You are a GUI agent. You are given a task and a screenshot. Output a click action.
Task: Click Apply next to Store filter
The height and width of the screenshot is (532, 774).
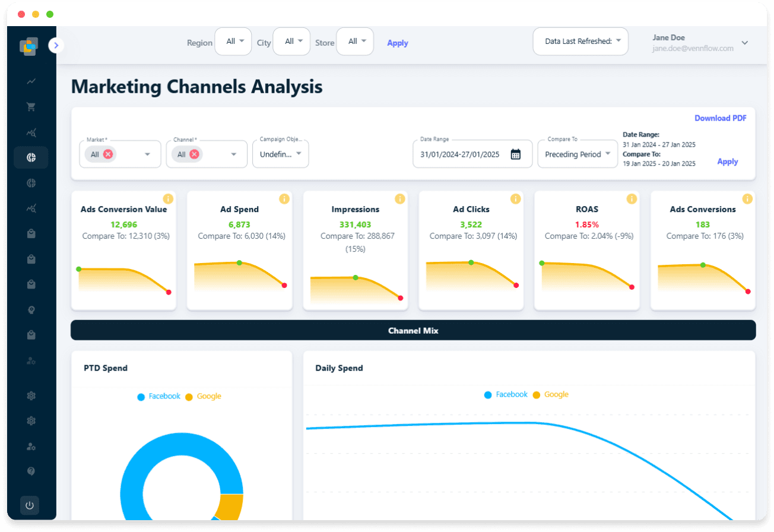(x=398, y=43)
